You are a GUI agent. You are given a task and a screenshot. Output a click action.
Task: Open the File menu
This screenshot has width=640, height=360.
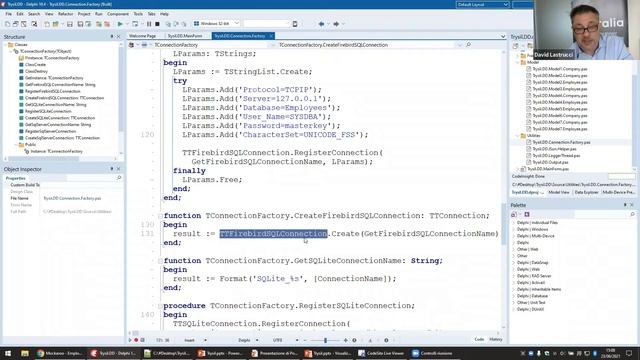9,14
